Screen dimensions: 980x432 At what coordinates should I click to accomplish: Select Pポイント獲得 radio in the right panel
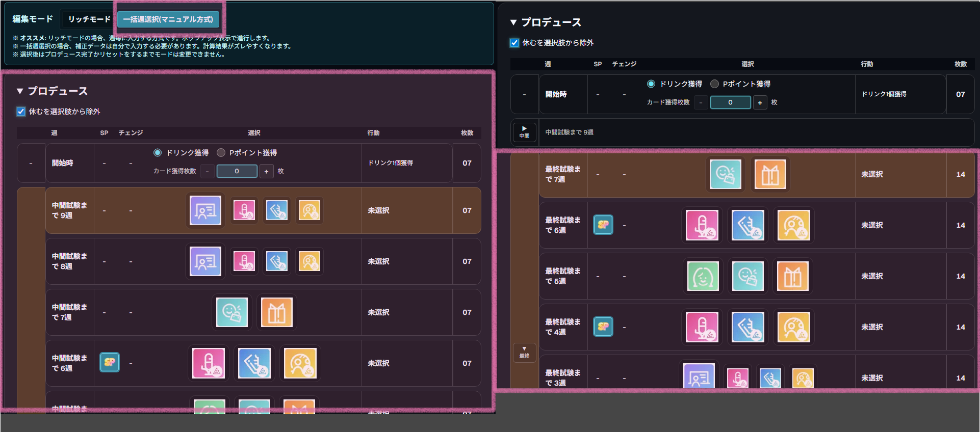pos(714,84)
